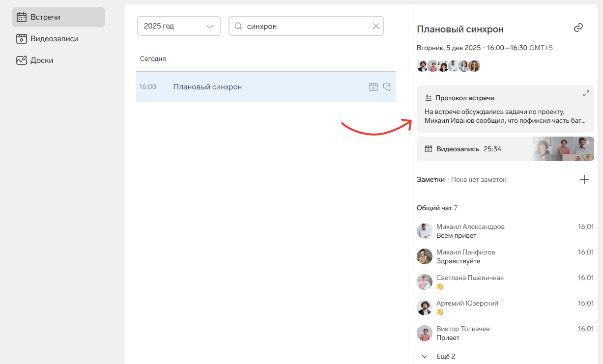Open Встречи section in sidebar
Viewport: 603px width, 364px height.
[58, 17]
